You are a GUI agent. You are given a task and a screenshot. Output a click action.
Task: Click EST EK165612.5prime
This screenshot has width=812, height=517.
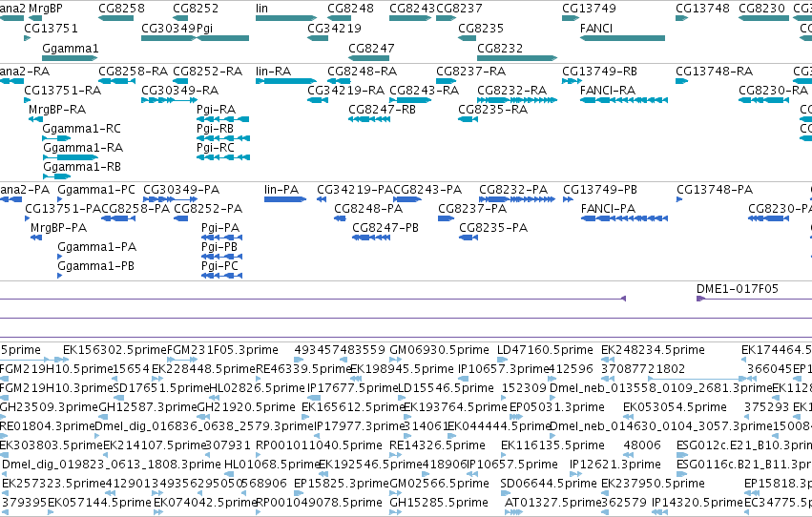[353, 408]
